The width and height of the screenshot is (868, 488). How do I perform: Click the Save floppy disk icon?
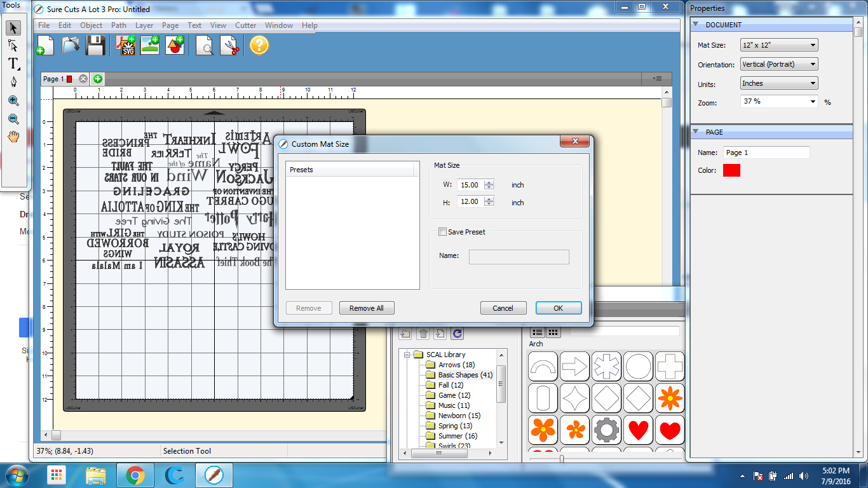point(95,45)
